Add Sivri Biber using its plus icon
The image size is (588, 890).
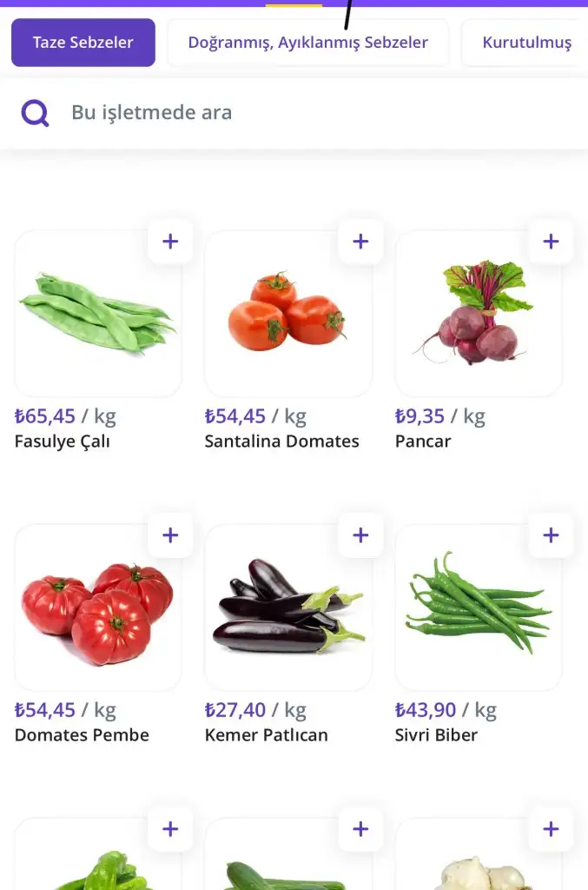point(551,535)
